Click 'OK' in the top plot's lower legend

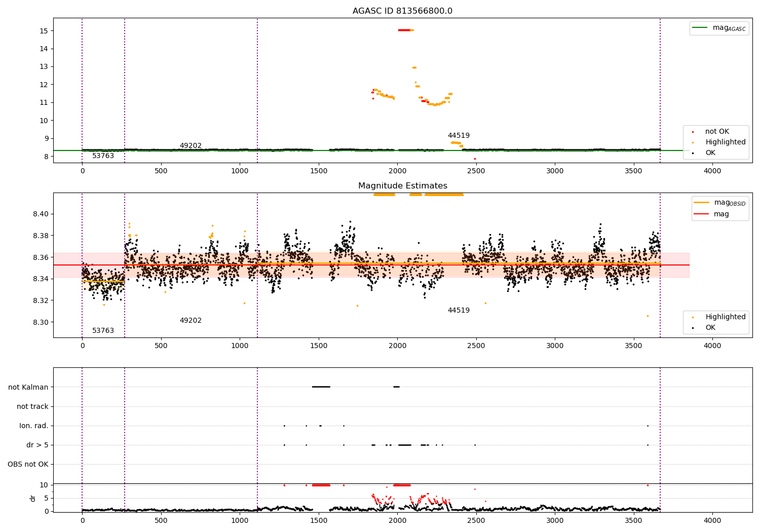tap(710, 153)
